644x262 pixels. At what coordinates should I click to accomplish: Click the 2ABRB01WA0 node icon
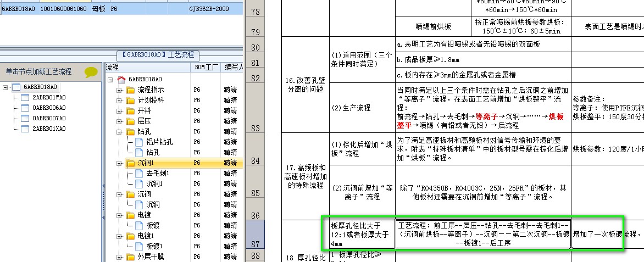[25, 97]
